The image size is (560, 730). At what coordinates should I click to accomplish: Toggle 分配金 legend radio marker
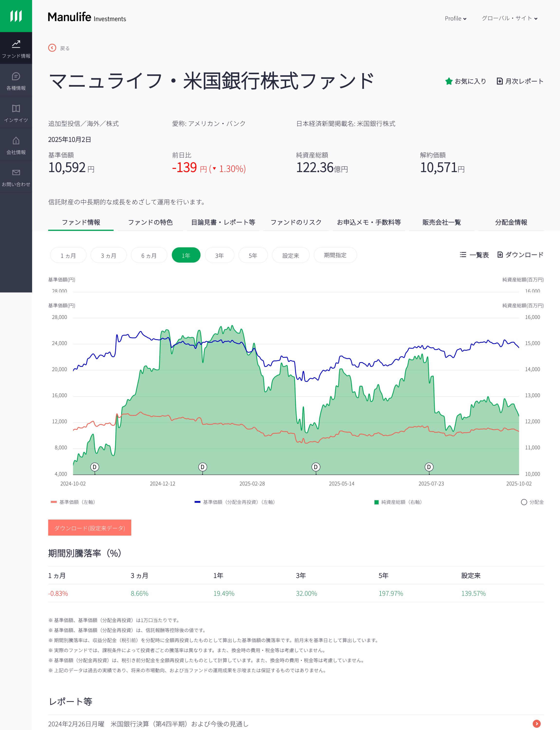tap(524, 502)
